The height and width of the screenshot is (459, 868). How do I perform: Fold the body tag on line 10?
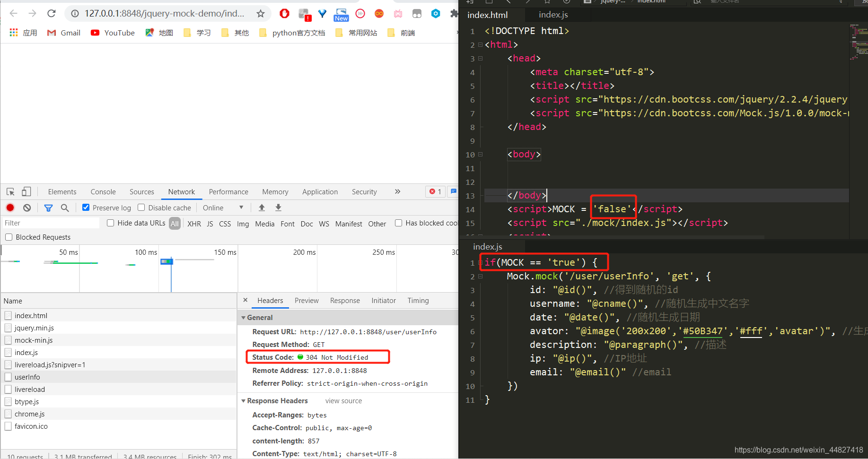[480, 155]
